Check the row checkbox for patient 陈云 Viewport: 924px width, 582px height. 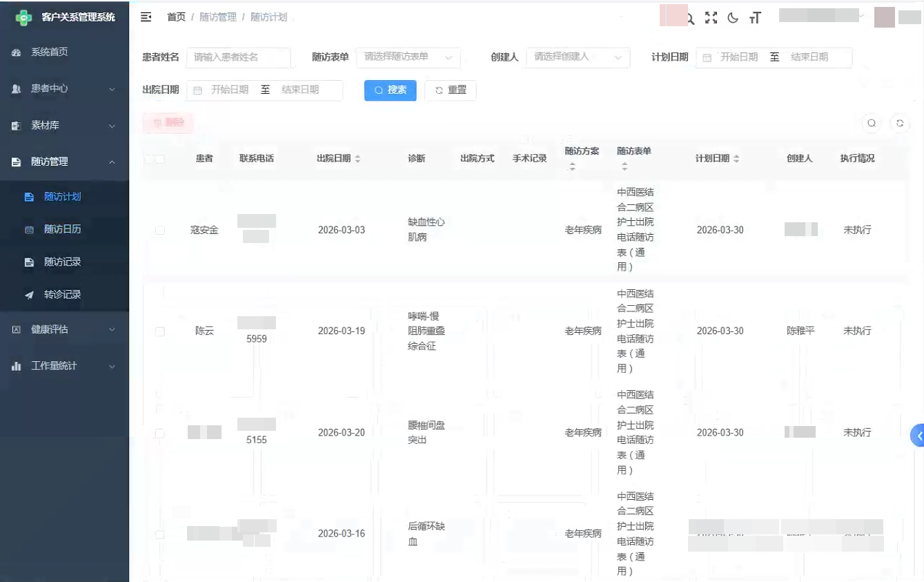pos(159,331)
